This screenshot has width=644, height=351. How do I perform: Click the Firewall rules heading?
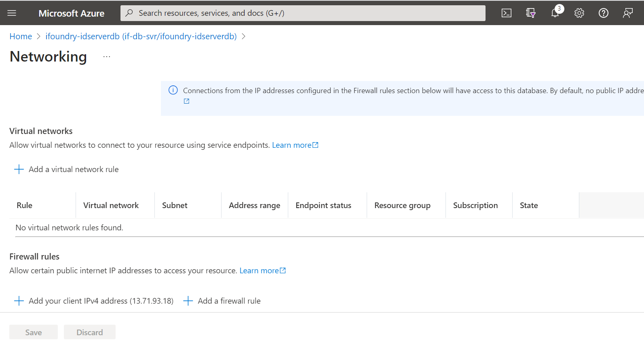point(34,257)
